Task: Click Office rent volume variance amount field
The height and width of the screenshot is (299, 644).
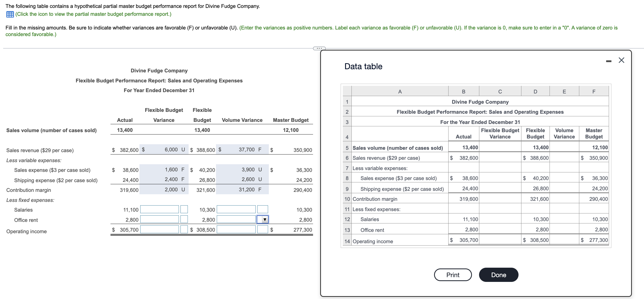Action: coord(236,219)
